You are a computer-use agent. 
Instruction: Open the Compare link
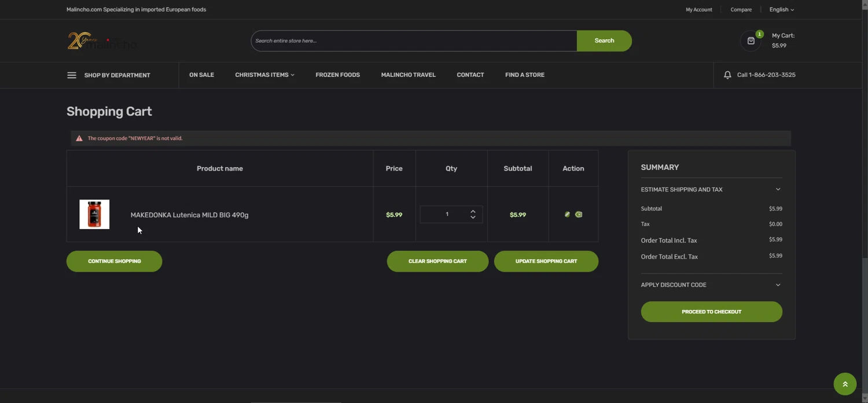741,9
